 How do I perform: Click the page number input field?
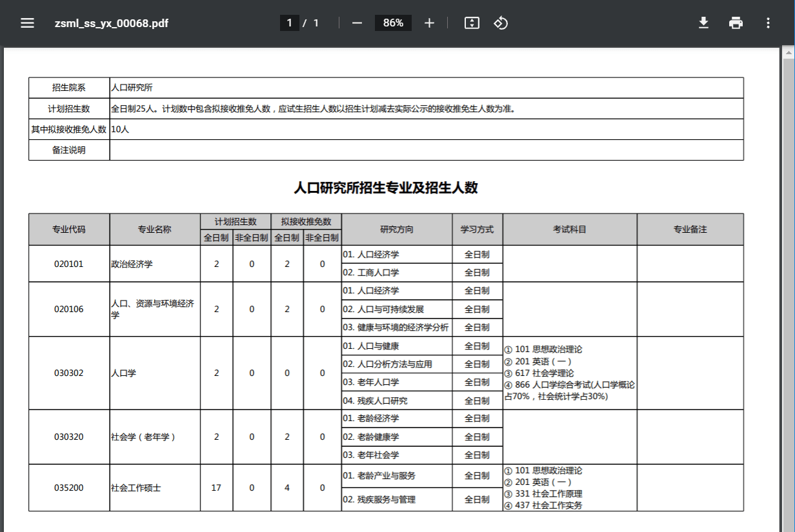[289, 23]
